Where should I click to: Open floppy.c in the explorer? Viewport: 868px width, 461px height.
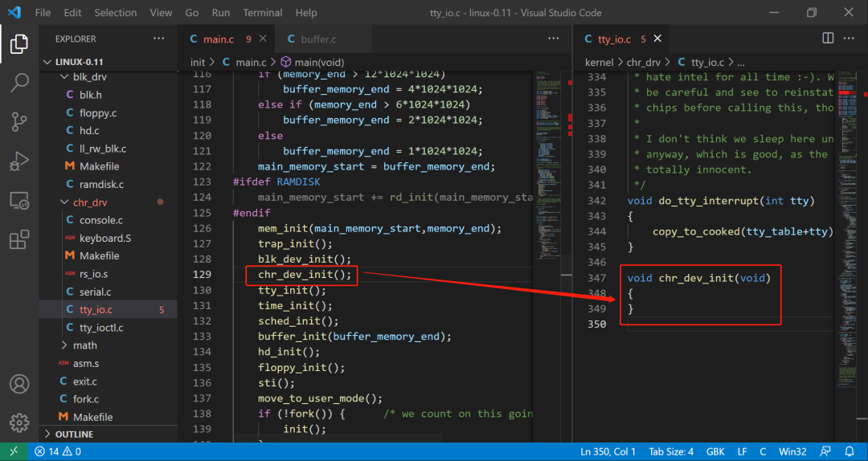click(108, 113)
